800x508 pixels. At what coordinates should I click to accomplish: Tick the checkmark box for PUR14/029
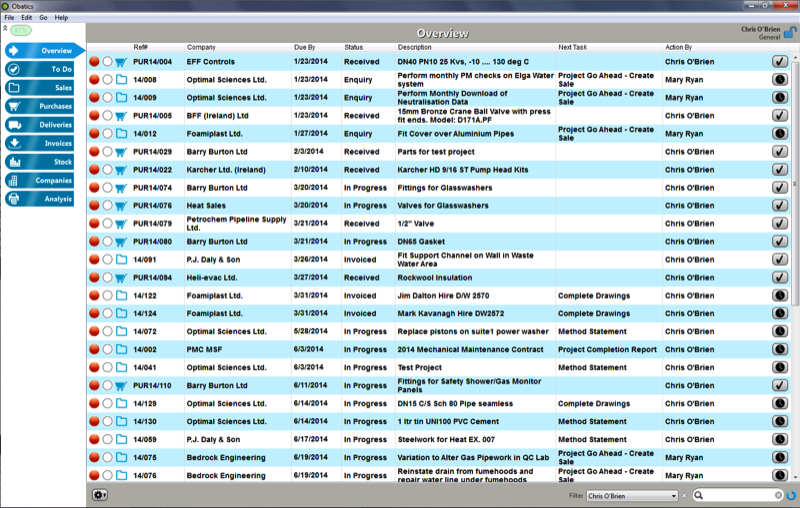click(780, 152)
